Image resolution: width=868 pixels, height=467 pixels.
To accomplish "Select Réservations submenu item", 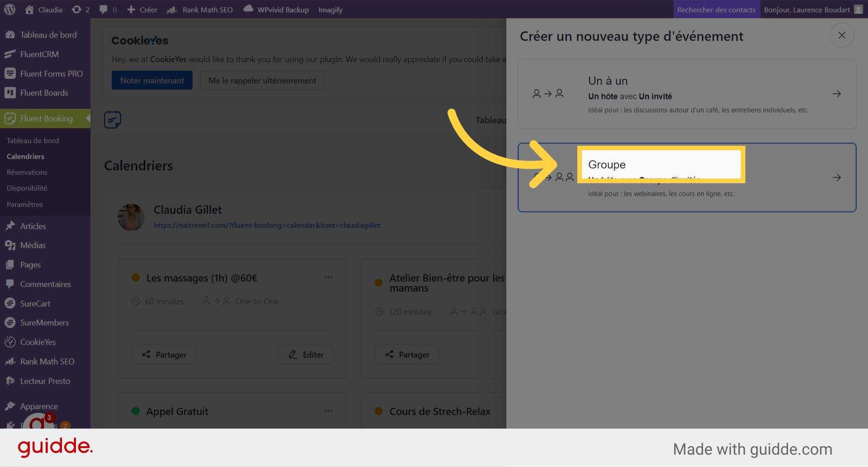I will [x=27, y=172].
